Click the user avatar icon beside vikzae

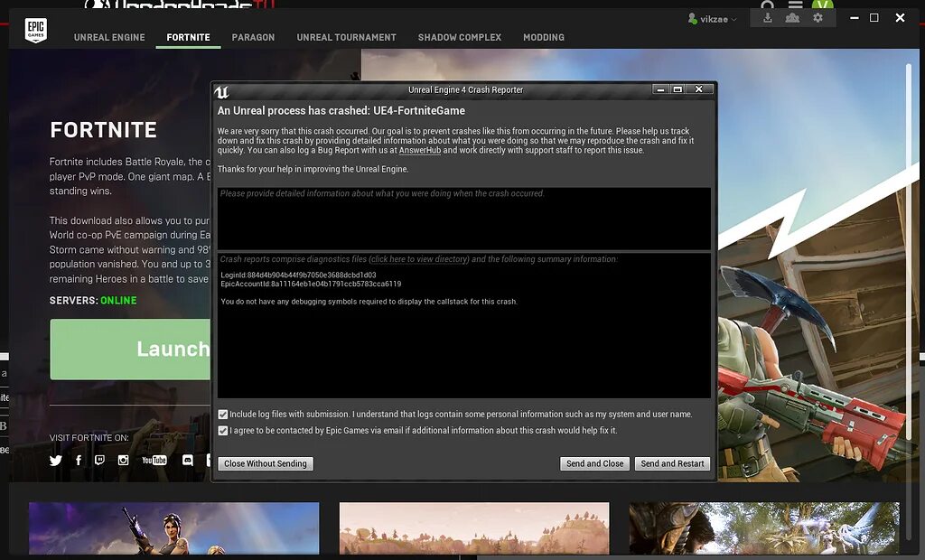pyautogui.click(x=693, y=19)
